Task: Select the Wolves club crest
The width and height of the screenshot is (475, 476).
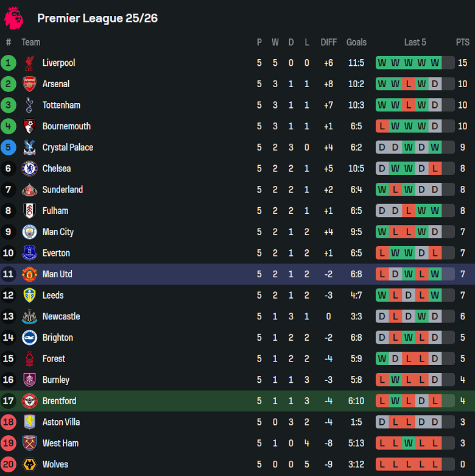Action: (x=29, y=464)
